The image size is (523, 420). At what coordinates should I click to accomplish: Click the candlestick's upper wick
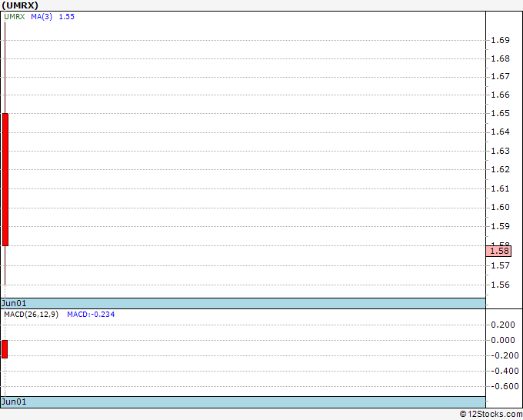(5, 68)
